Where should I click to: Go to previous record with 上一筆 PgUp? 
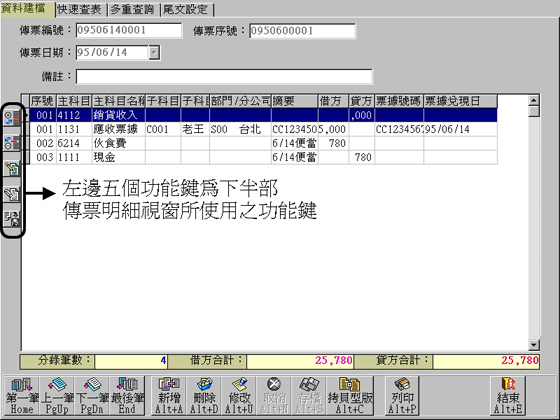[x=56, y=395]
